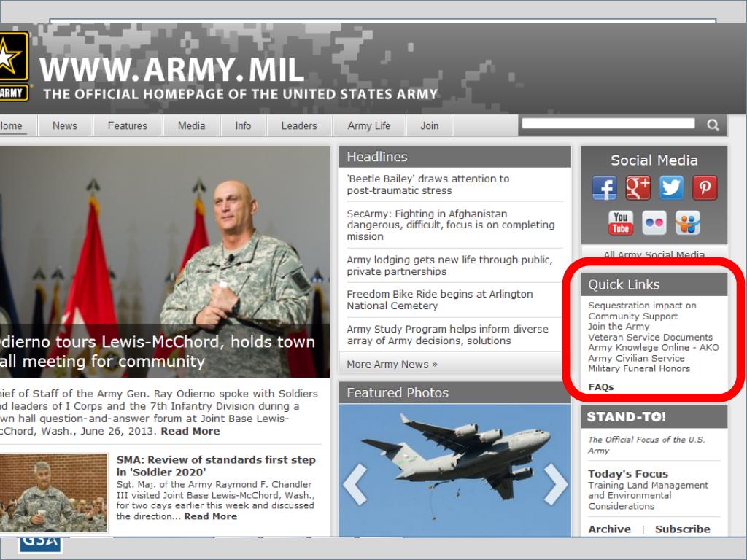Open the Features menu

[x=128, y=125]
